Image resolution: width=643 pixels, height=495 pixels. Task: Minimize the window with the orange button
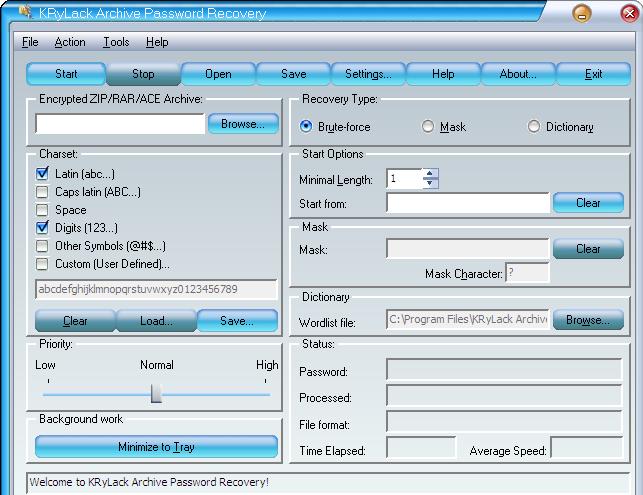pyautogui.click(x=581, y=14)
